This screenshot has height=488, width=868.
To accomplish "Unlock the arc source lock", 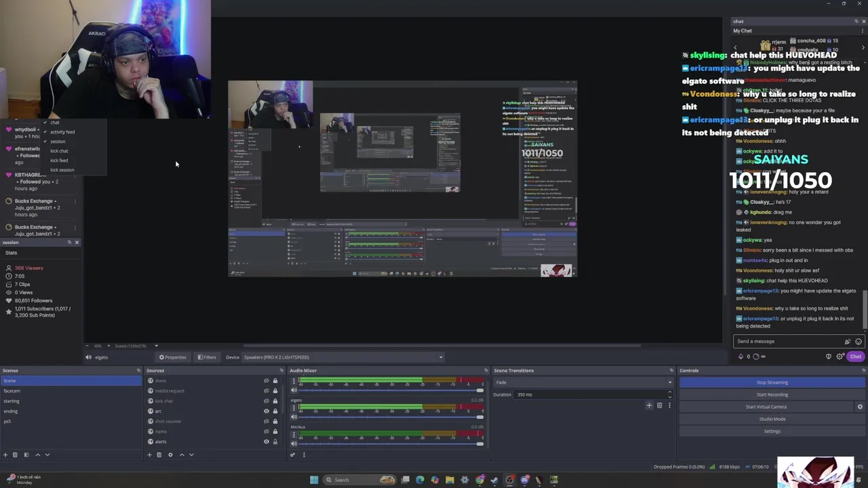I will click(x=275, y=411).
